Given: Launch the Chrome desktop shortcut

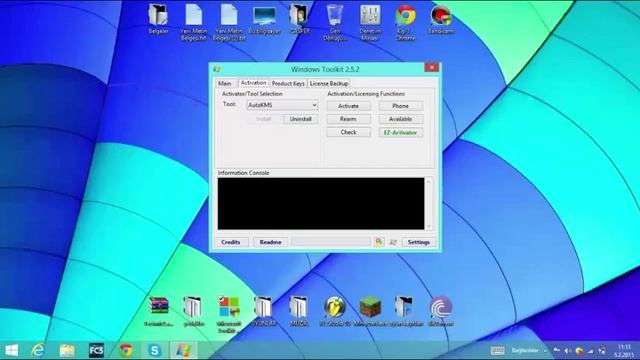Looking at the screenshot, I should coord(405,22).
